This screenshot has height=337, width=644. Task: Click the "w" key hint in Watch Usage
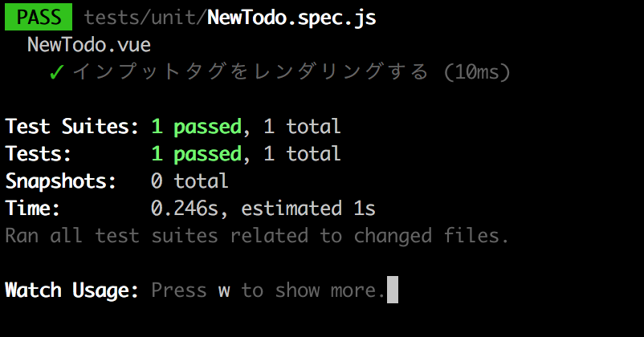[224, 290]
